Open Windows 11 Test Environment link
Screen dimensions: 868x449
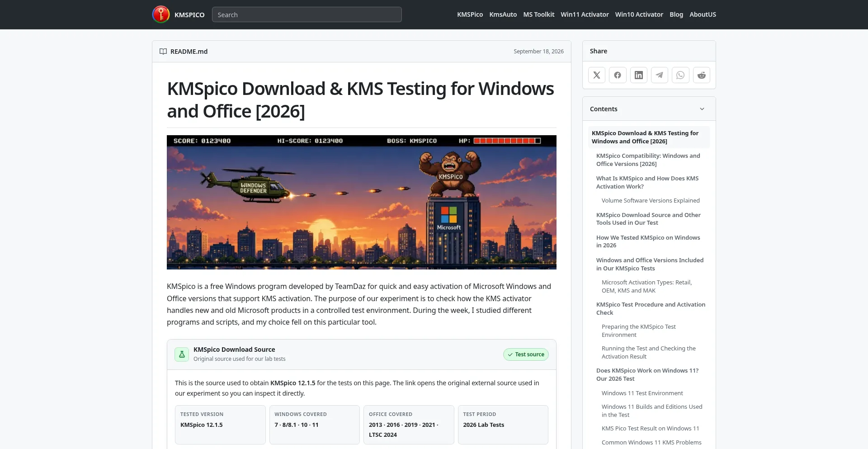click(642, 393)
